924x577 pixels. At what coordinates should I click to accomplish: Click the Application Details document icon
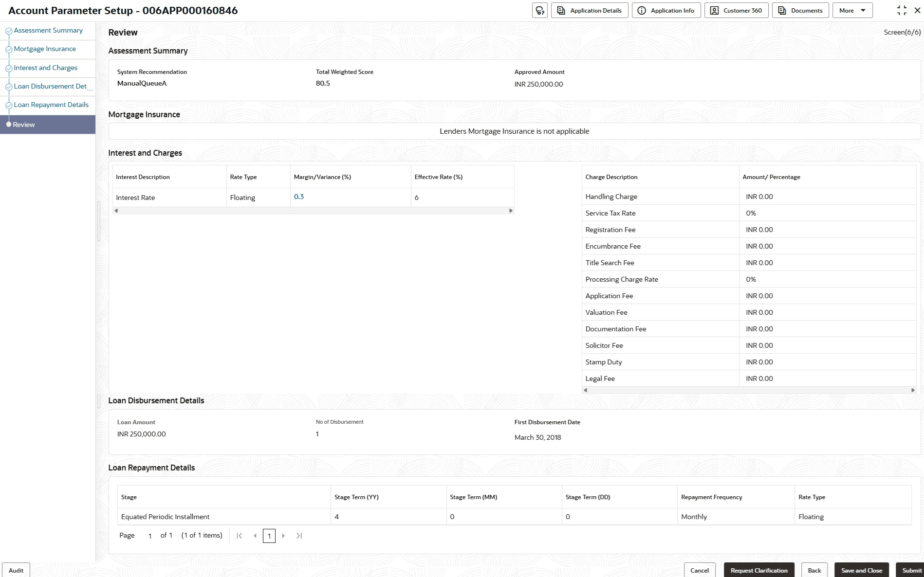click(x=561, y=10)
